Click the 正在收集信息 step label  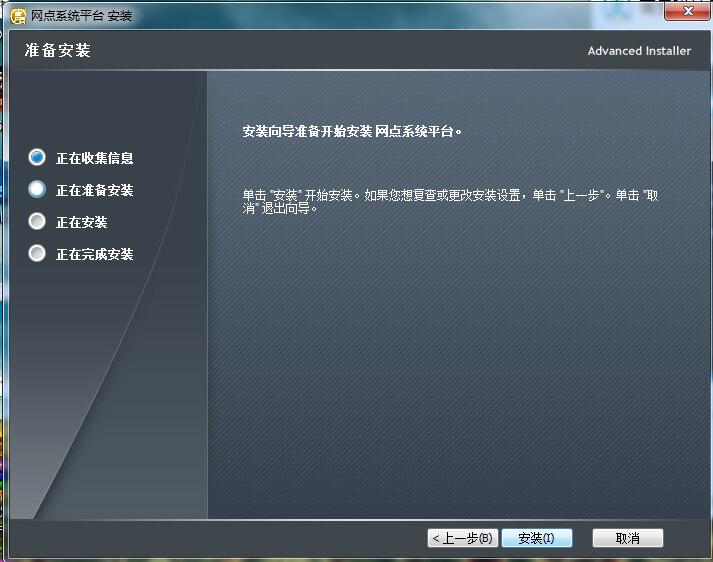coord(94,158)
